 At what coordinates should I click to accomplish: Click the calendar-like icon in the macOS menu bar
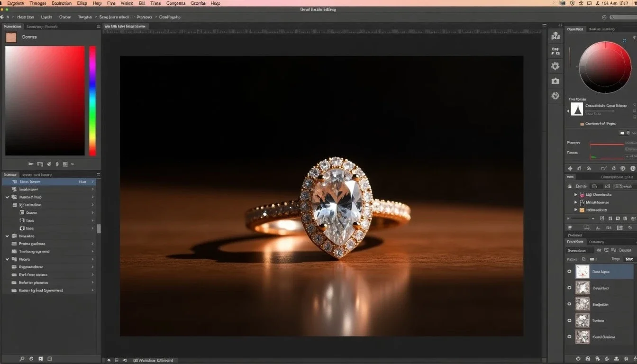563,3
